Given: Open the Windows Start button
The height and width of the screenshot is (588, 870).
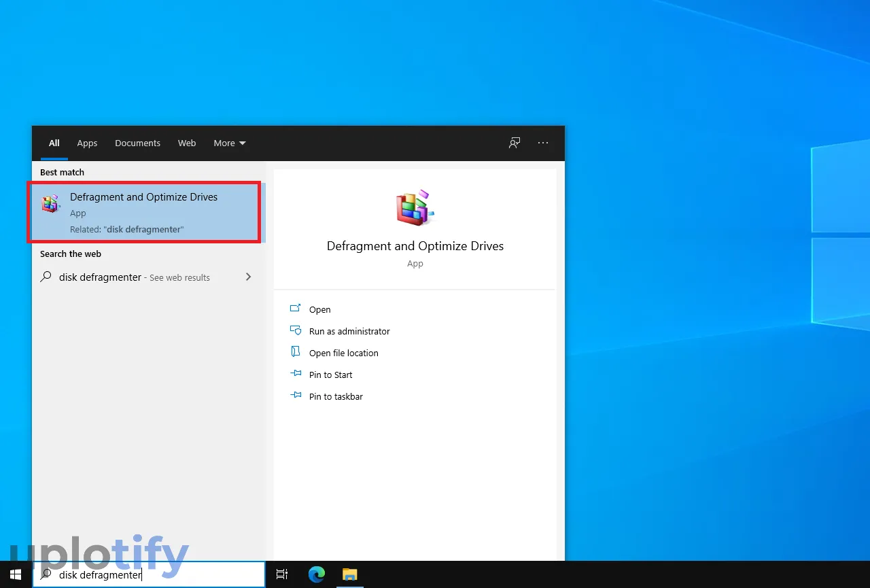Looking at the screenshot, I should pos(16,574).
